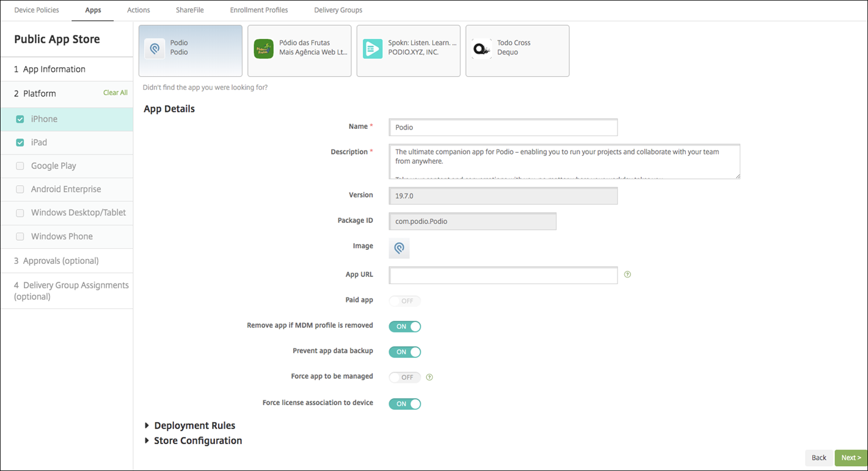Switch off Force license association to device
Image resolution: width=868 pixels, height=471 pixels.
[x=405, y=404]
